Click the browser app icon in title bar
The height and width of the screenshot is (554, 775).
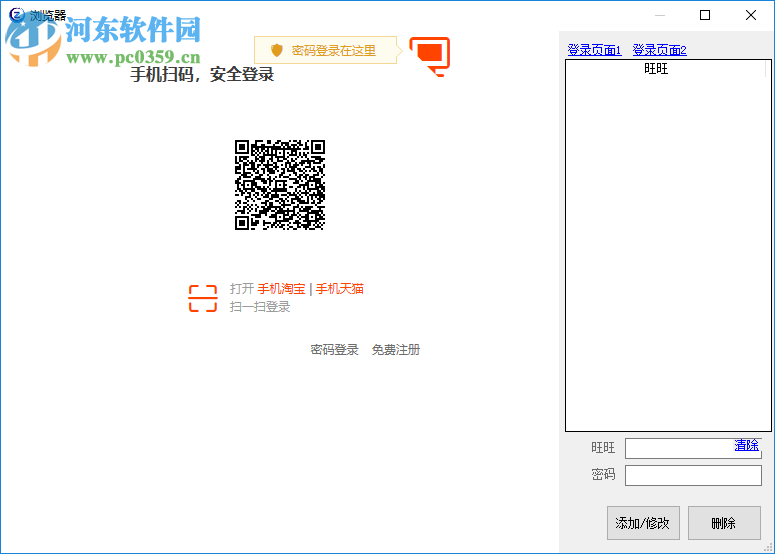[x=16, y=15]
